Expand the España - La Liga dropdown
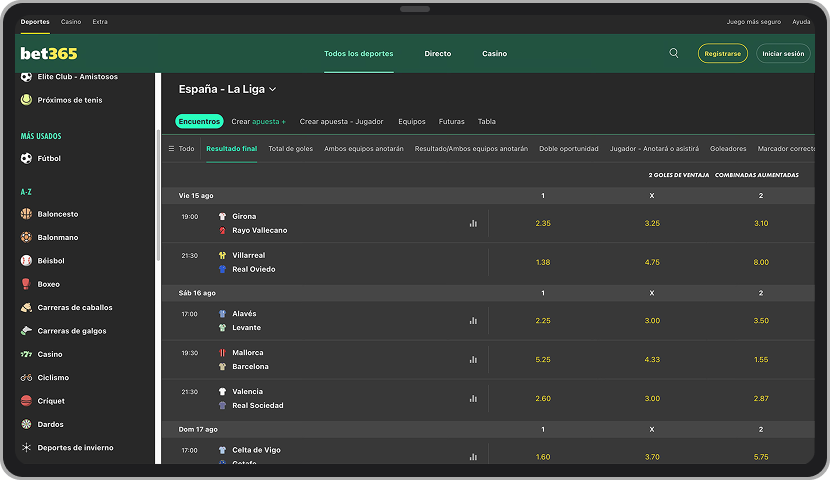This screenshot has height=480, width=830. tap(227, 89)
